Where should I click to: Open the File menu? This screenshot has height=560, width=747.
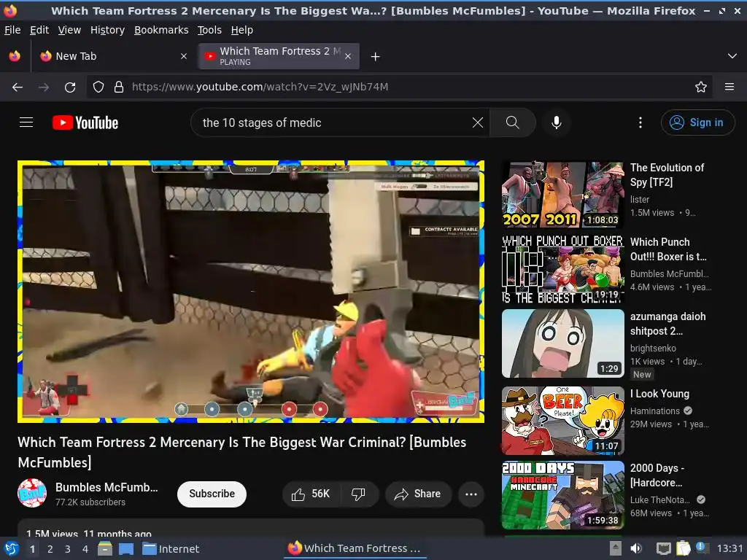12,30
